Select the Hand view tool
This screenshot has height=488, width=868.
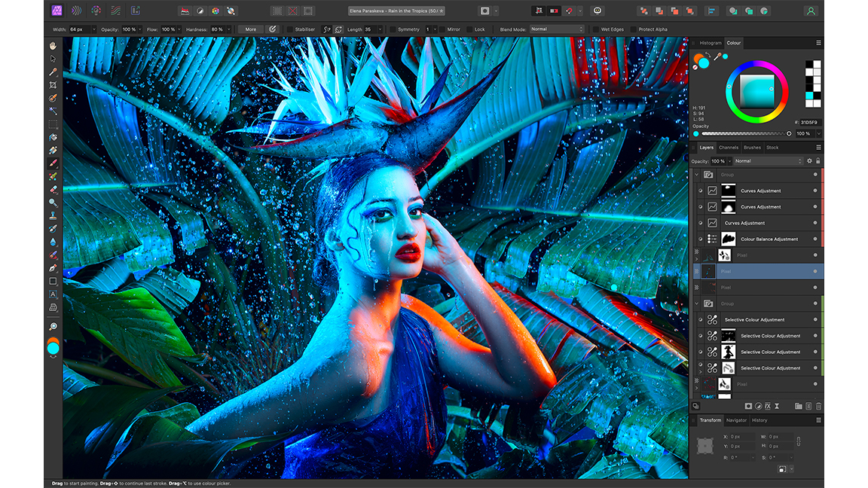(x=53, y=45)
